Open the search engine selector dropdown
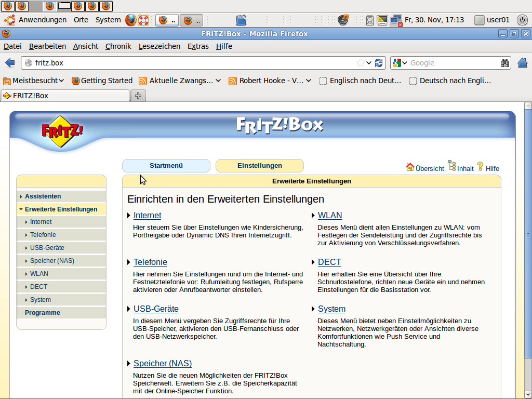 (x=400, y=63)
